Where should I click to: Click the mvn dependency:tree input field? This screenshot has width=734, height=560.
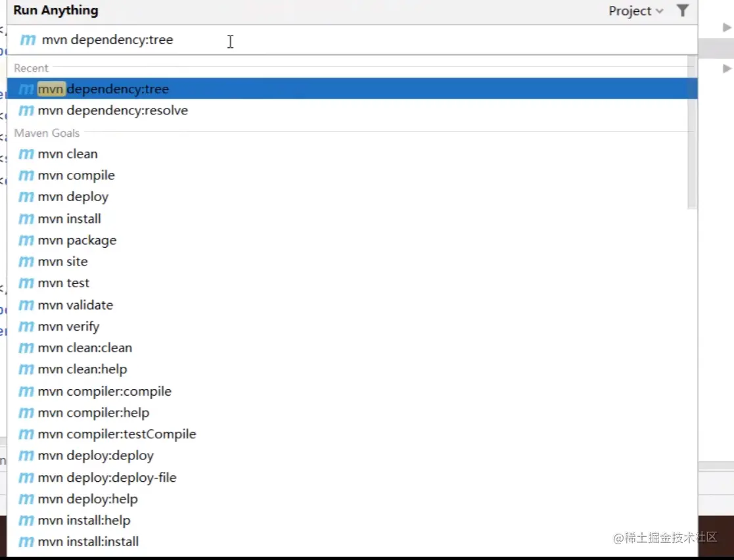click(x=352, y=40)
